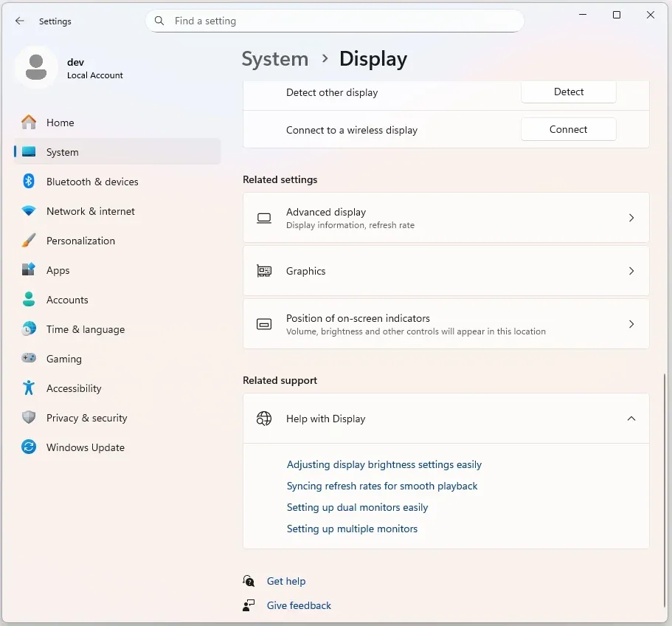Click the Privacy & security shield icon

click(x=29, y=418)
